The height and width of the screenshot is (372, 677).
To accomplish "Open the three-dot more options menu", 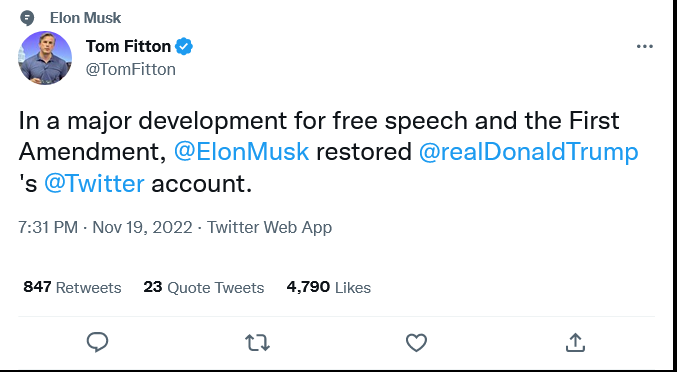I will [x=645, y=46].
